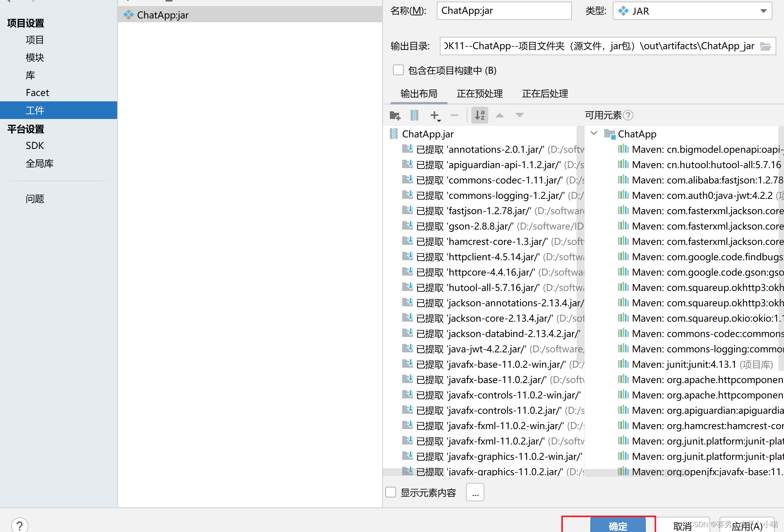This screenshot has width=784, height=532.
Task: Click the available elements help icon
Action: tap(628, 115)
